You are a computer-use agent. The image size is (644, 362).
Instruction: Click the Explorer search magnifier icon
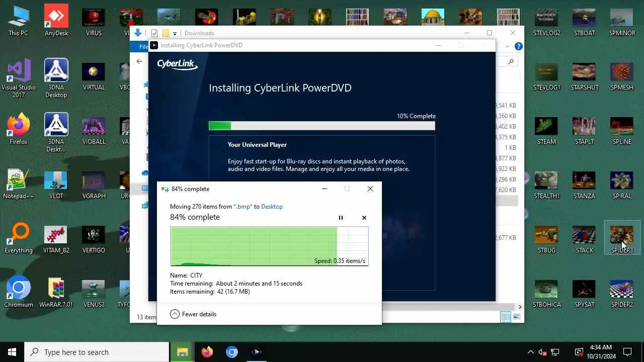coord(511,61)
